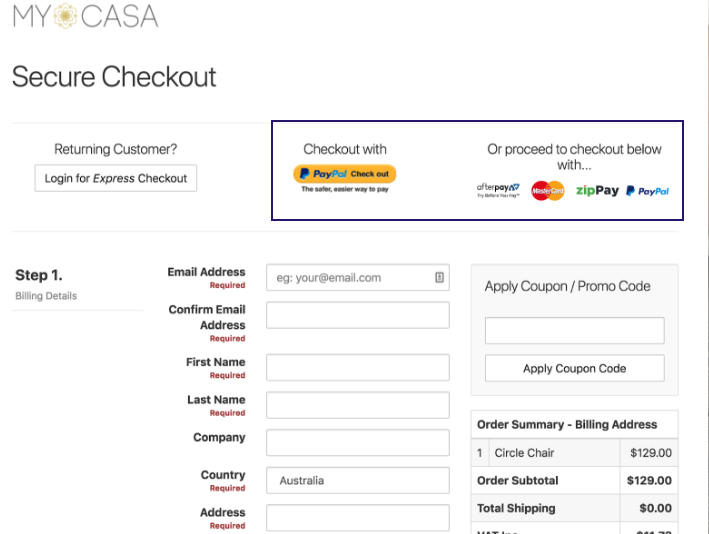Focus the Address input field

358,518
